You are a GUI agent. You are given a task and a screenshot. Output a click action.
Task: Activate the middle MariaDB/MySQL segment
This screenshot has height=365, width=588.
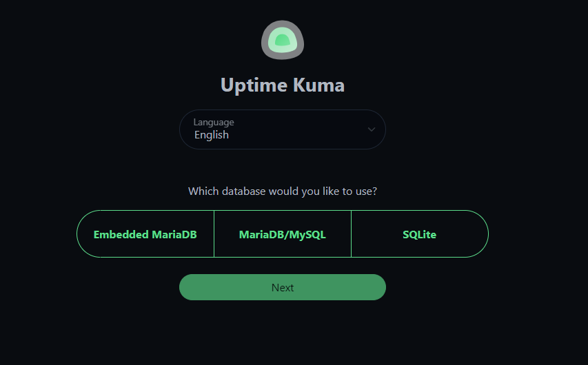coord(283,234)
